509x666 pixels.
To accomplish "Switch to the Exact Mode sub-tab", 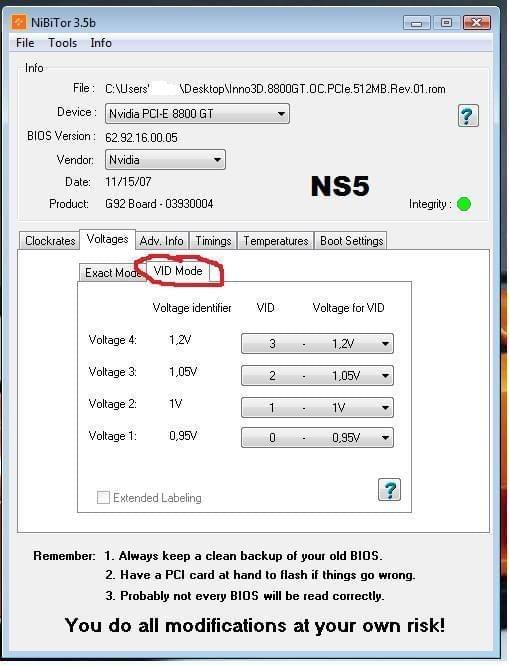I will (x=112, y=273).
